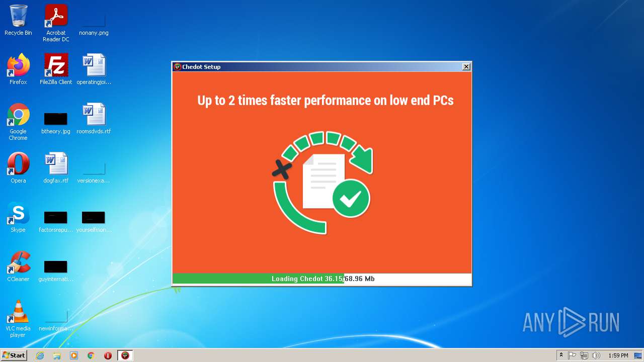Close the Chedot Setup window
The width and height of the screenshot is (644, 362).
click(x=466, y=66)
